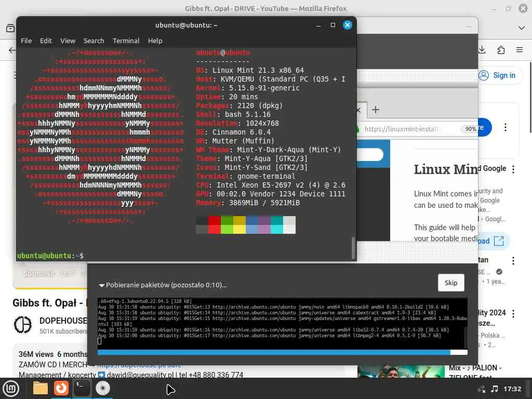Click the 90% zoom level badge

pos(470,129)
